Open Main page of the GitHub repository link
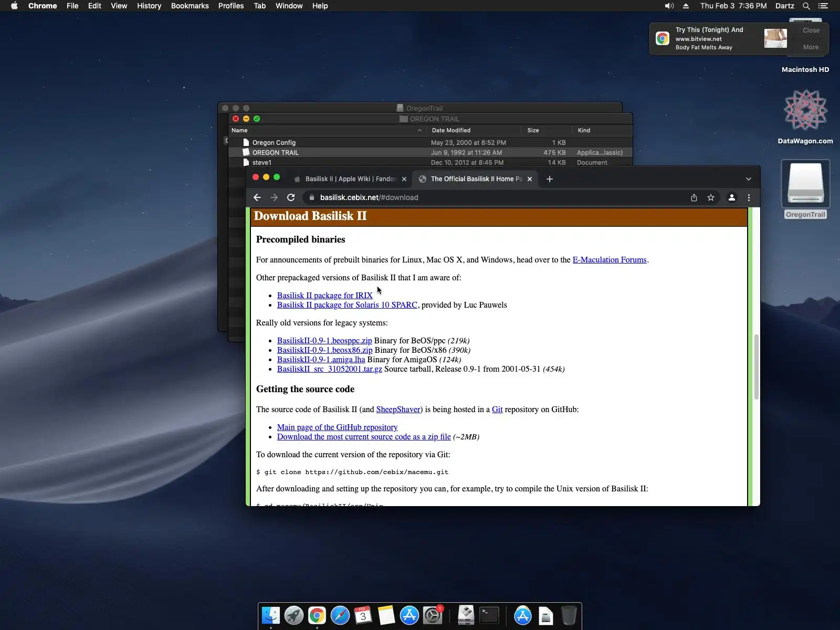 click(x=338, y=427)
